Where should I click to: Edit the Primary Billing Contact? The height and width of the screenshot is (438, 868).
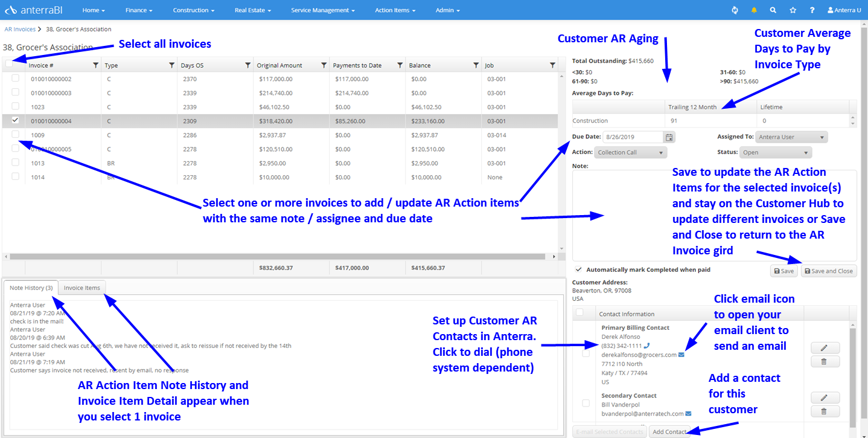825,347
